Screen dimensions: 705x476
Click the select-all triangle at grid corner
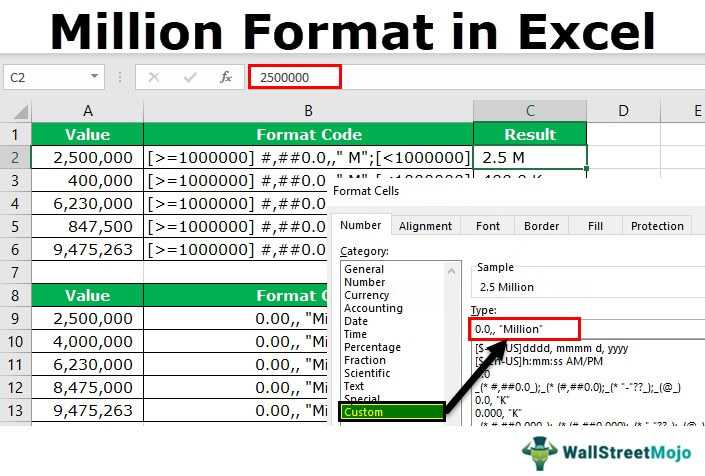(x=21, y=111)
